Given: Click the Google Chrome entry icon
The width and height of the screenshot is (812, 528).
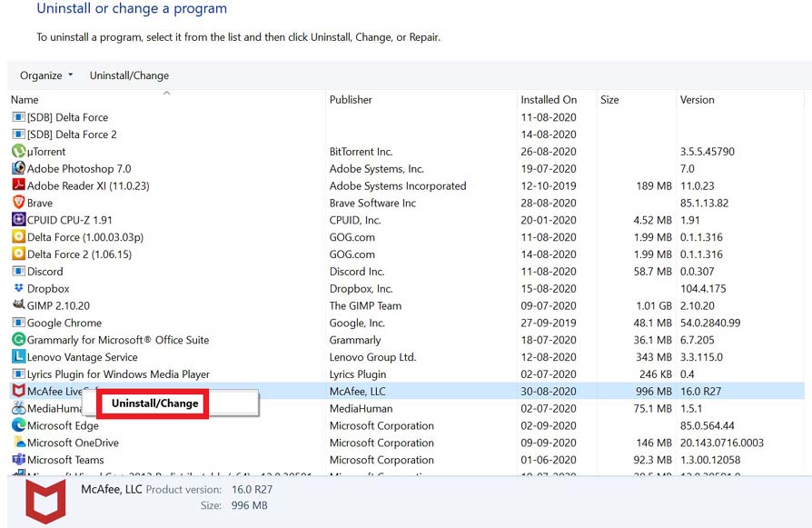Looking at the screenshot, I should (19, 323).
